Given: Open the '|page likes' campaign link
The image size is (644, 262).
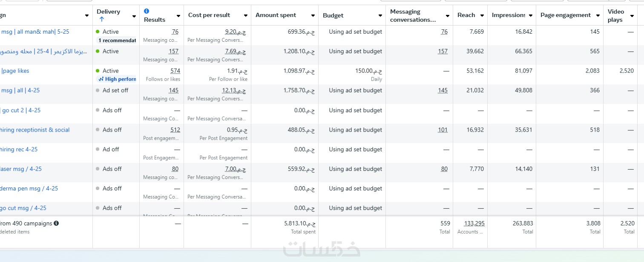Looking at the screenshot, I should [15, 71].
